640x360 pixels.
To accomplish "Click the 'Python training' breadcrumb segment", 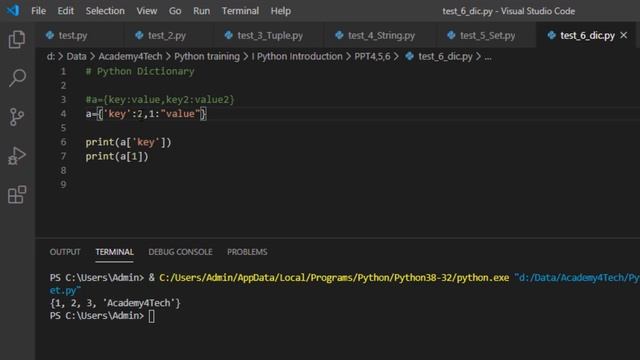I will 207,56.
